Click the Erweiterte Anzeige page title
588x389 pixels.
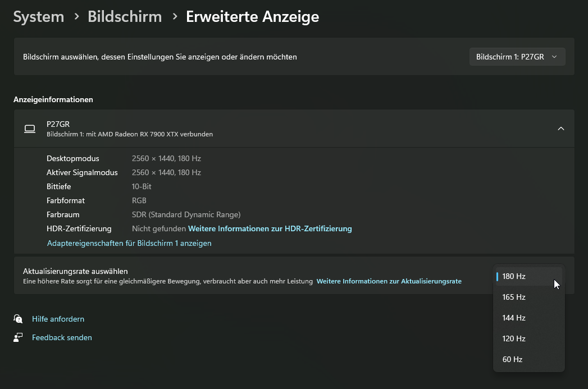252,17
